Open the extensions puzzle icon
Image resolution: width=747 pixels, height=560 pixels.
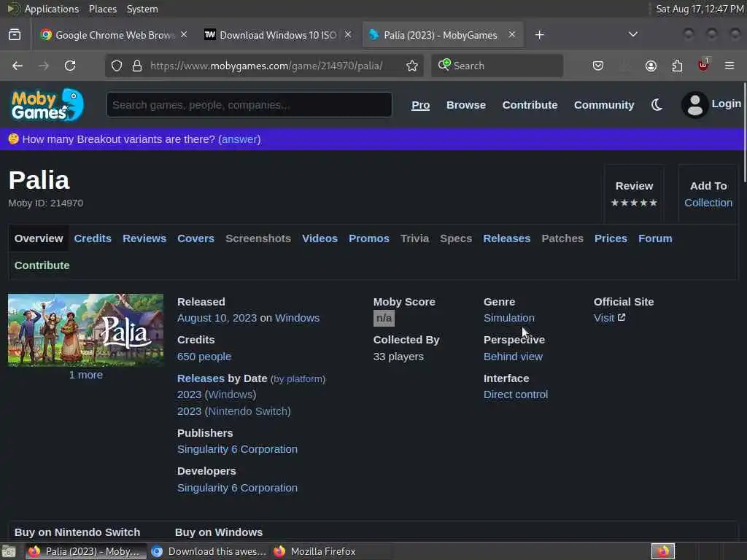677,66
